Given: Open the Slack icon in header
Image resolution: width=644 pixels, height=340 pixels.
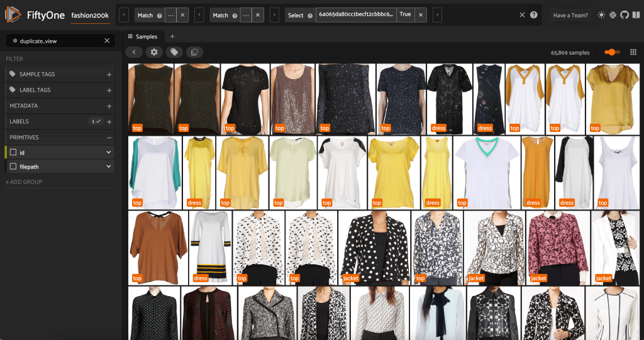Looking at the screenshot, I should coord(613,14).
